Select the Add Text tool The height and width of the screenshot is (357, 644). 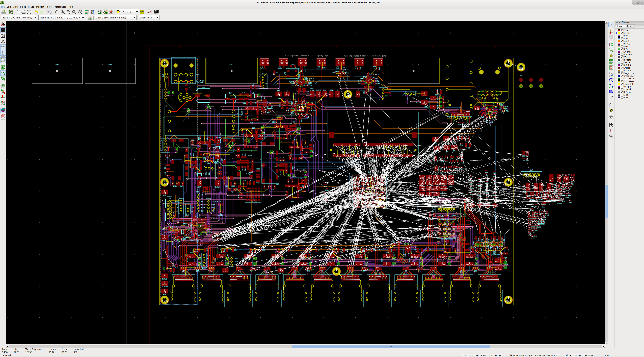[611, 97]
